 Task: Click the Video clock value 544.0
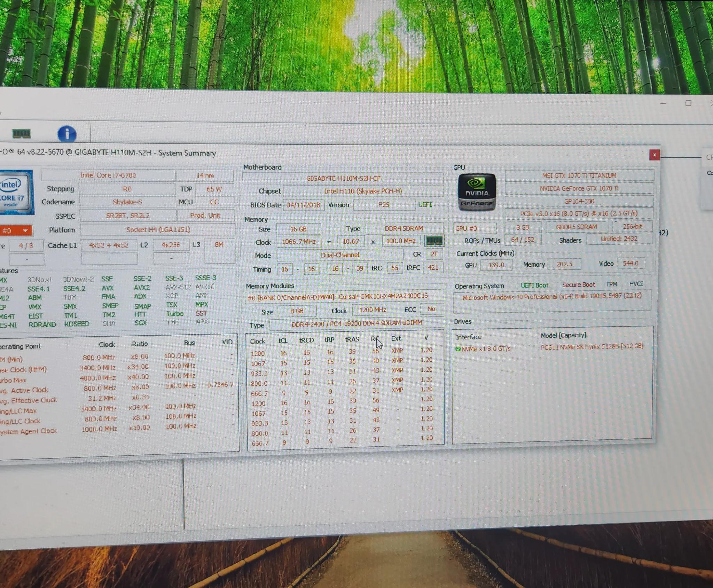click(x=630, y=264)
